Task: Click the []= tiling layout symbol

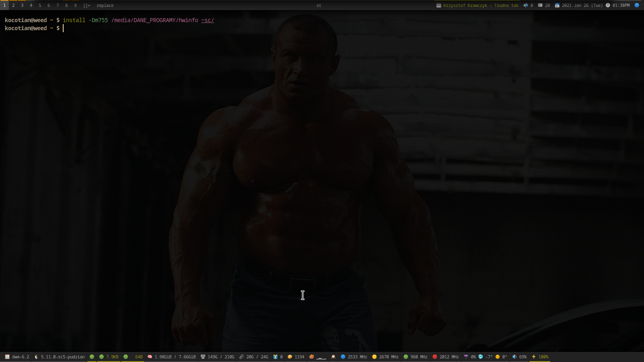Action: pyautogui.click(x=87, y=5)
